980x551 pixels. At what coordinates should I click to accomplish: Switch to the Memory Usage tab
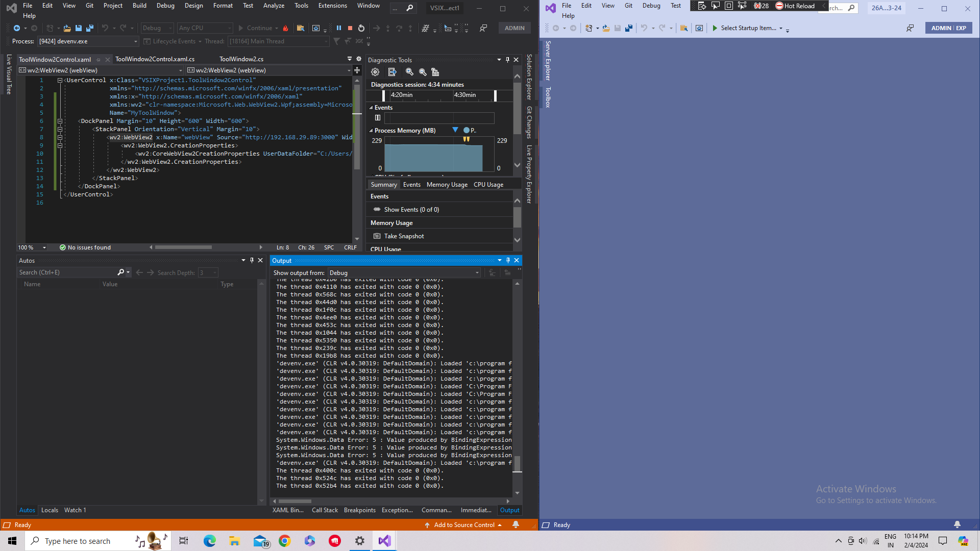click(447, 185)
